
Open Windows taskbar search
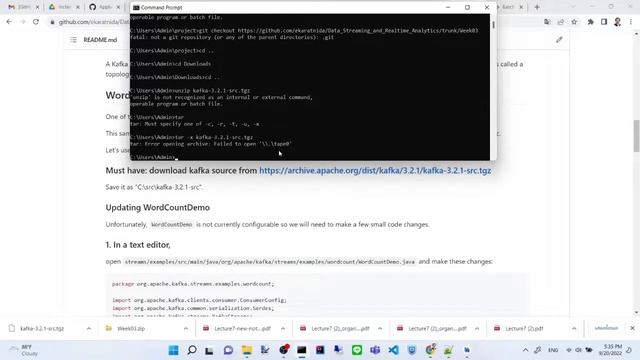(191, 350)
